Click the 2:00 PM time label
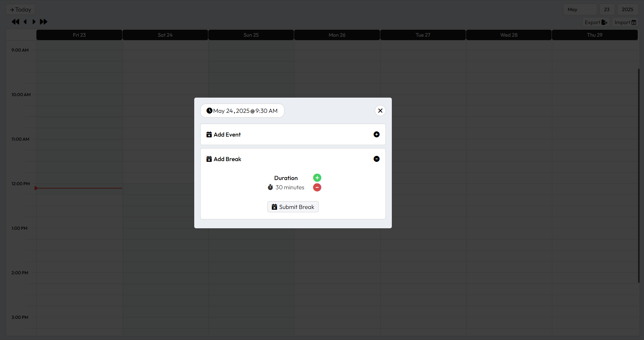 [20, 273]
